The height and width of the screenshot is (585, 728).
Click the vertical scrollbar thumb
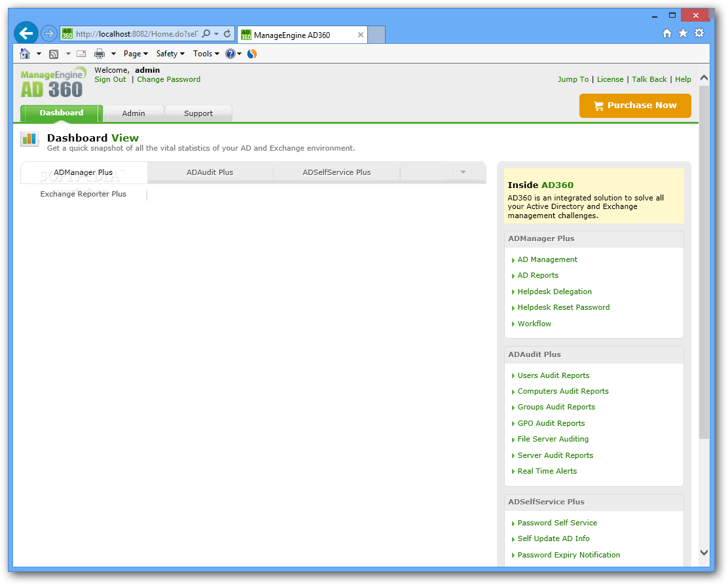point(704,262)
